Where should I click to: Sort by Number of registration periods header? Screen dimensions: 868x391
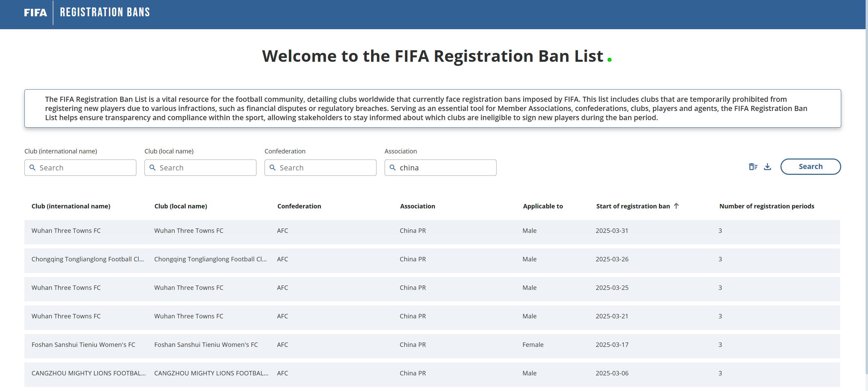tap(766, 206)
